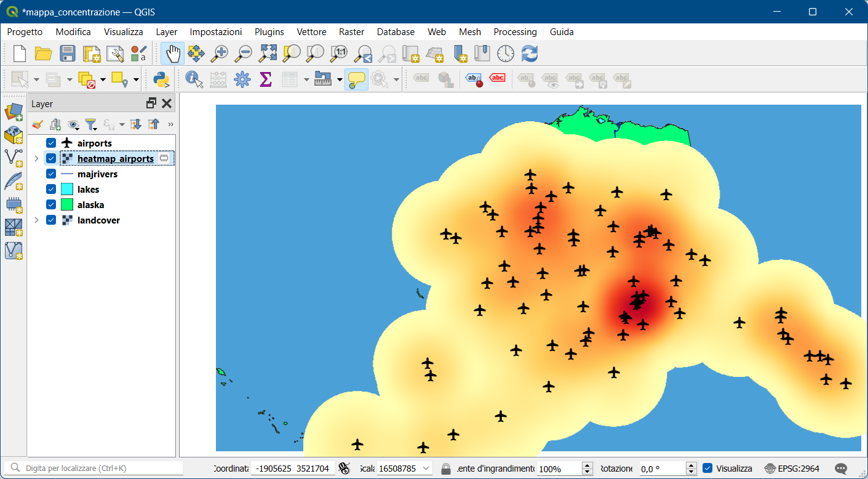Activate Identify Features tool
The height and width of the screenshot is (479, 868).
click(x=194, y=79)
